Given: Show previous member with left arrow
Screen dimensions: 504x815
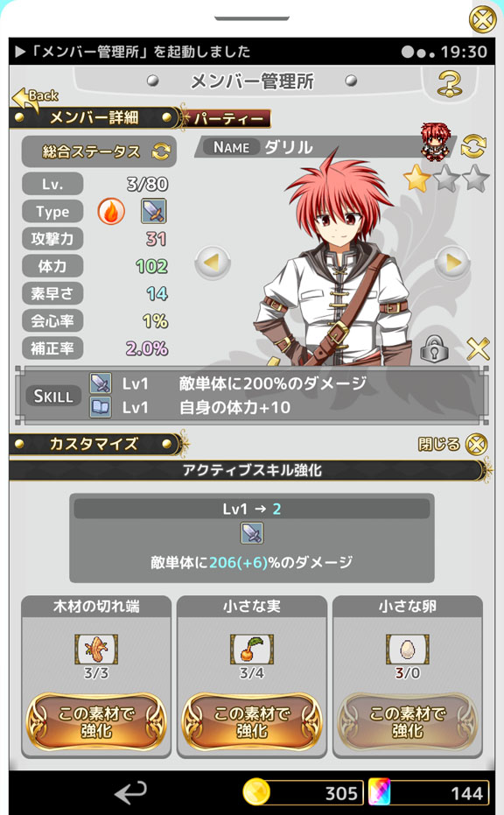Looking at the screenshot, I should coord(212,263).
